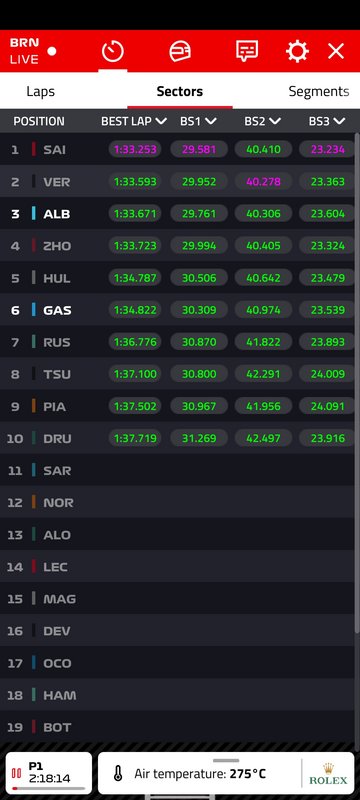Click the Rolex sponsor logo
This screenshot has height=800, width=360.
click(x=328, y=774)
